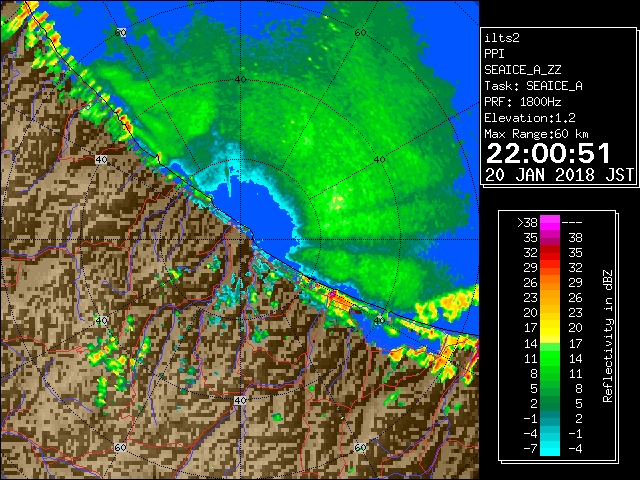Screen dimensions: 640x480
Task: Pick the bright green 11 to 14 dBZ swatch
Action: (550, 358)
